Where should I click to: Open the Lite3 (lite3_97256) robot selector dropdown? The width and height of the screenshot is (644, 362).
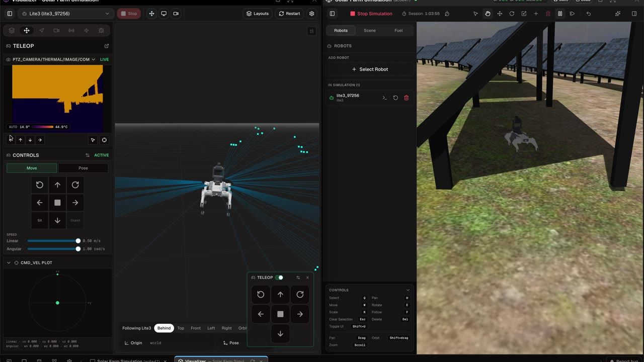point(66,14)
